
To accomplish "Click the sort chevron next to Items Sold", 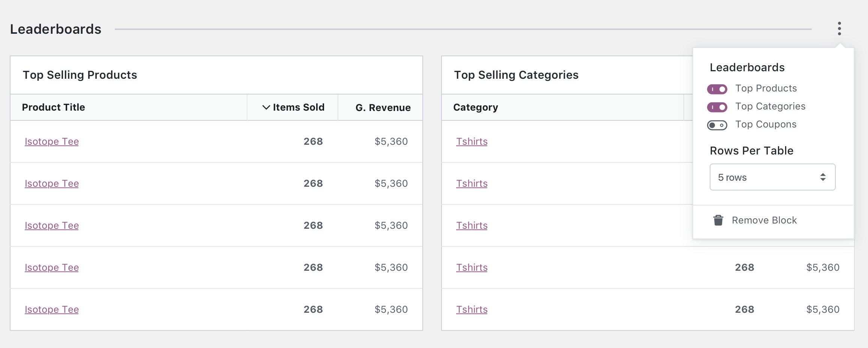I will [x=266, y=107].
